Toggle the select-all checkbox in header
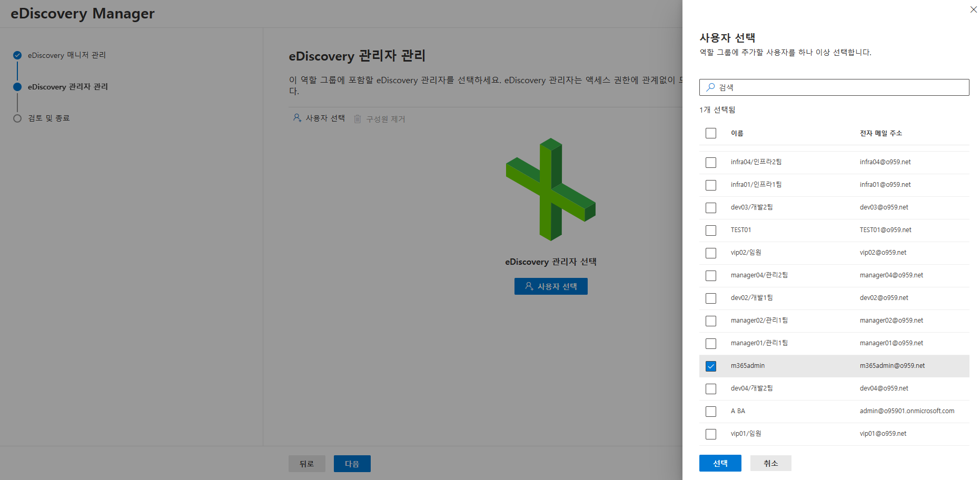Image resolution: width=980 pixels, height=480 pixels. click(x=711, y=133)
